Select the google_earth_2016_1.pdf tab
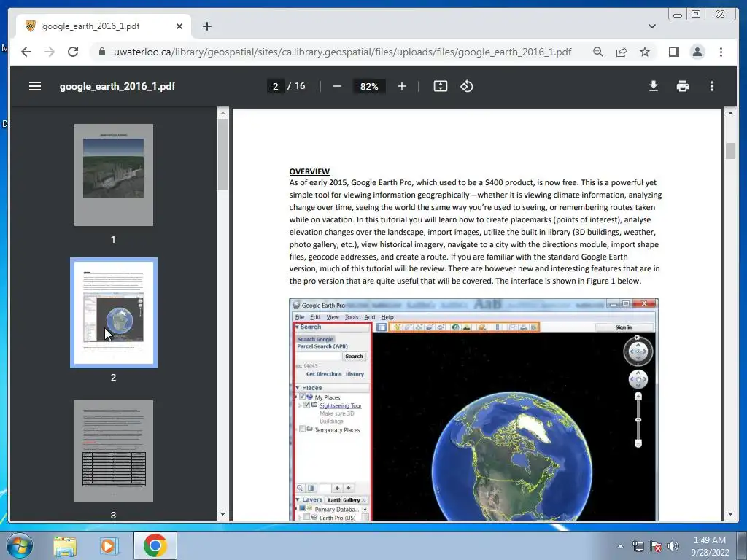747x560 pixels. 104,26
